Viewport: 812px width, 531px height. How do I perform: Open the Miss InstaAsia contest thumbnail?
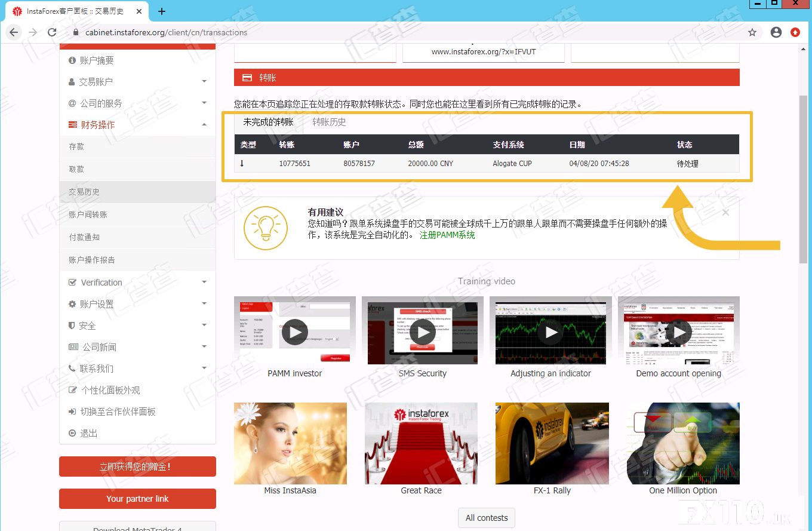pos(290,443)
